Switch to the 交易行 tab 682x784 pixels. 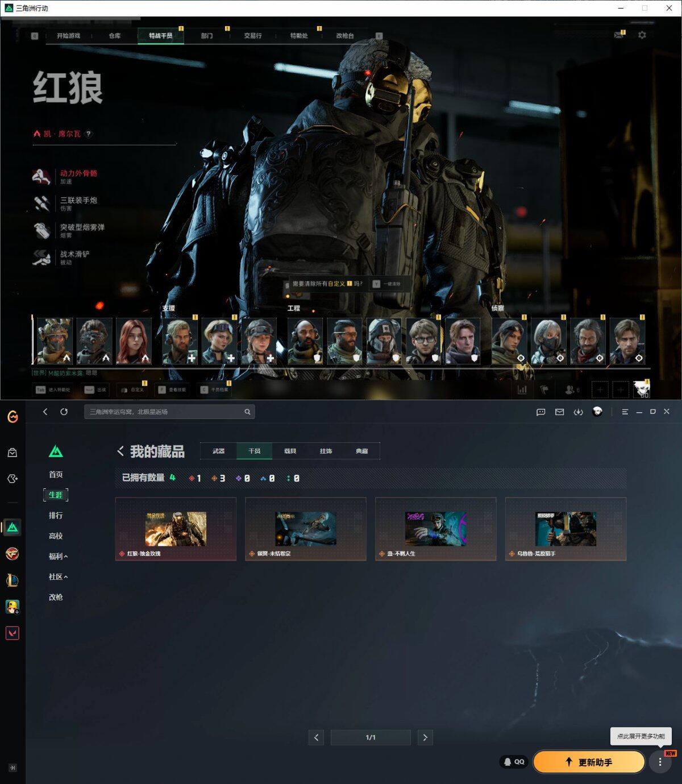click(253, 36)
